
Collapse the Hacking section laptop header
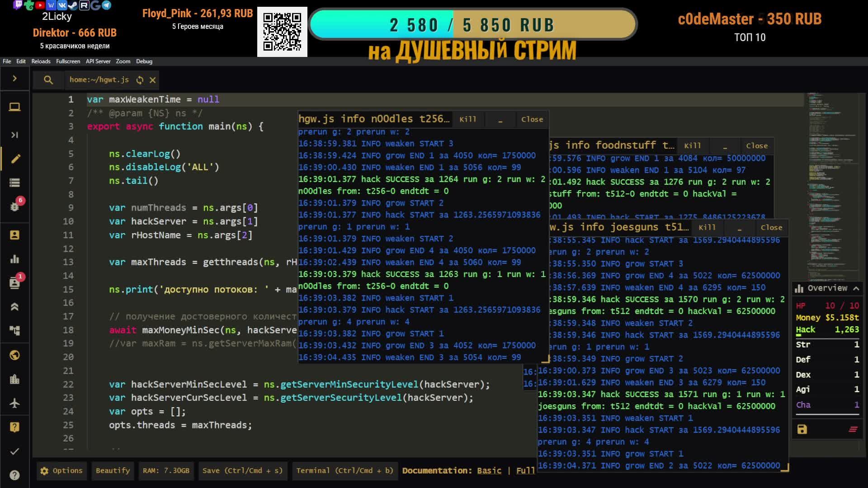[14, 107]
